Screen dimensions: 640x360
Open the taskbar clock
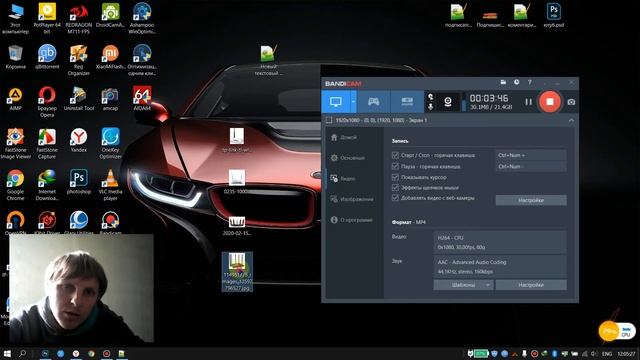click(x=626, y=353)
